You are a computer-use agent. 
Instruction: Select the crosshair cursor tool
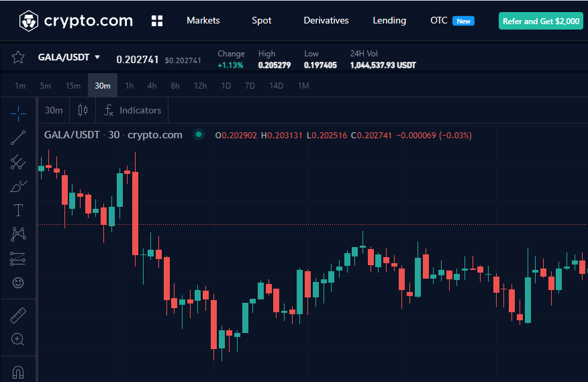[x=18, y=113]
